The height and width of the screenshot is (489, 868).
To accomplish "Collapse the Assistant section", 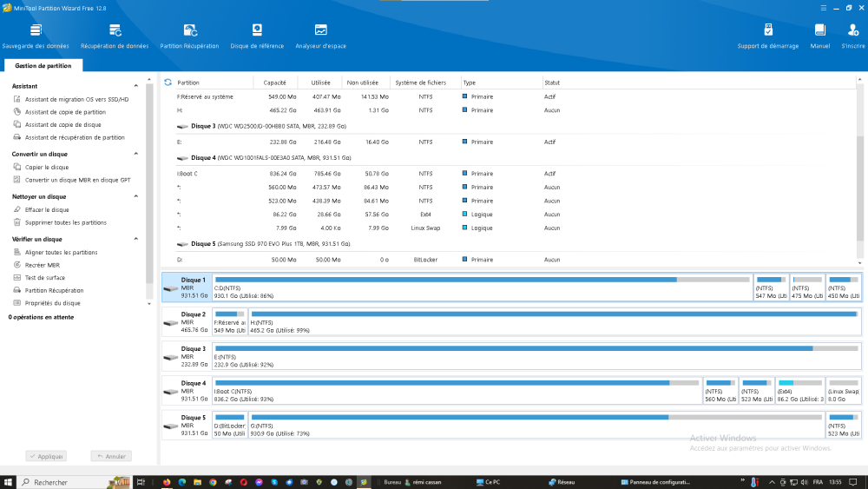I will point(135,86).
